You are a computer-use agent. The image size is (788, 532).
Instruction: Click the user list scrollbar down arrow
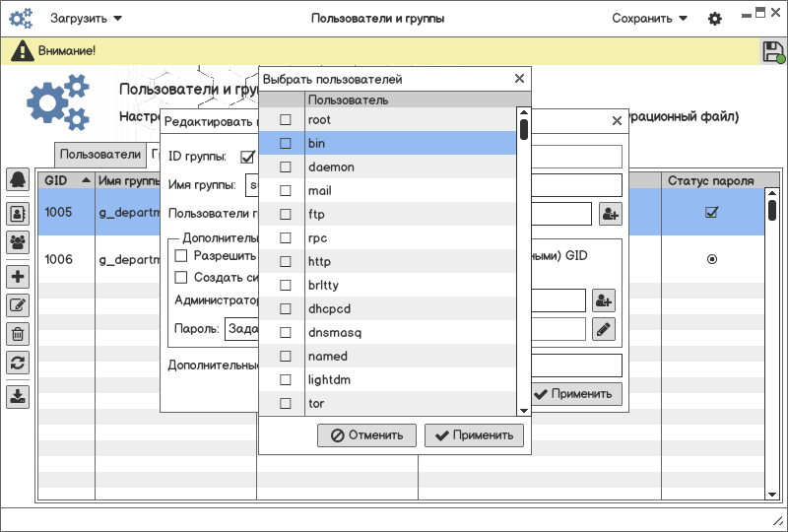[x=524, y=409]
